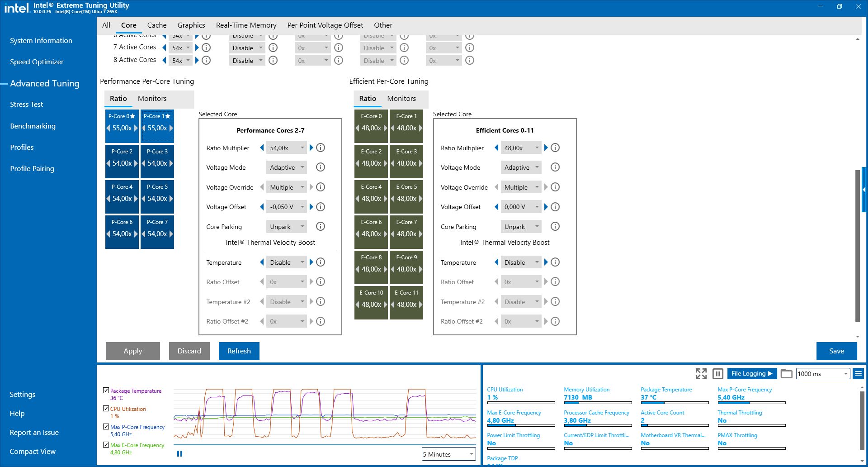Open the 1000 ms polling interval dropdown
Image resolution: width=868 pixels, height=467 pixels.
coord(823,374)
